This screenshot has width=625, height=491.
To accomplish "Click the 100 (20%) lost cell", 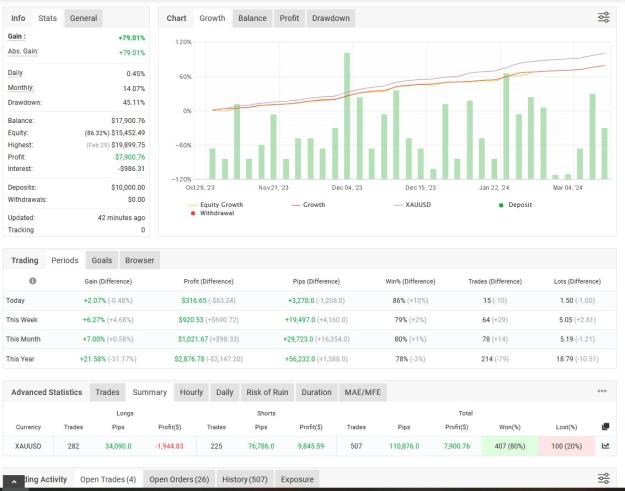I will [566, 446].
